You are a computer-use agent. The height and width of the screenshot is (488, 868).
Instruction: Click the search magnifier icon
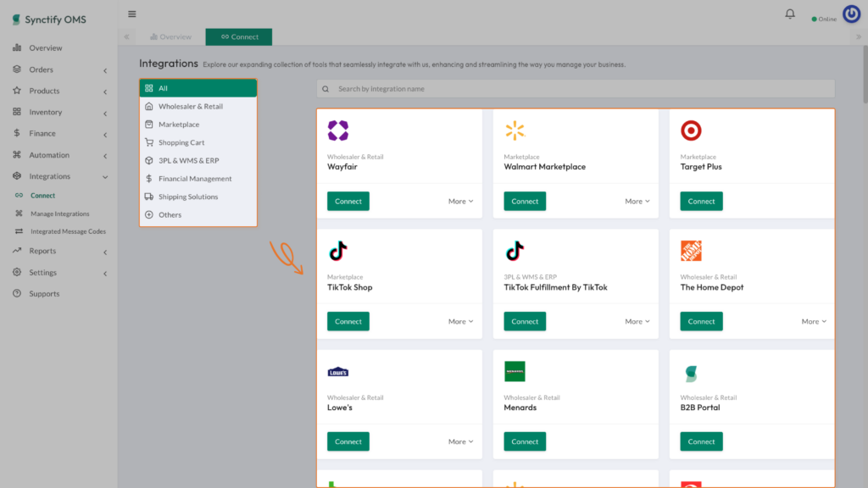click(x=325, y=88)
